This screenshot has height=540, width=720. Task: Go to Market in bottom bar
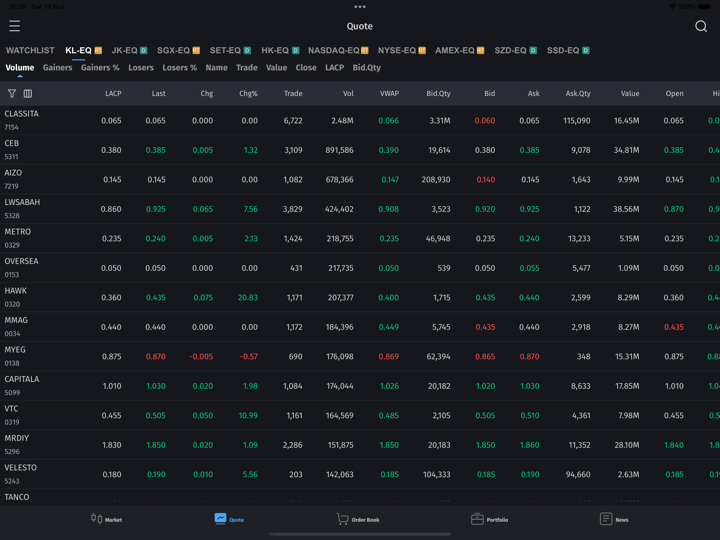click(x=106, y=519)
